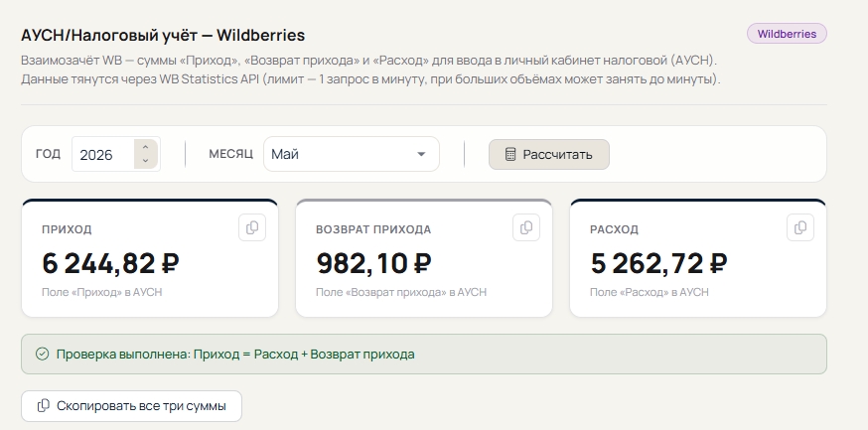
Task: Click the 6 244,82 ₽ income amount
Action: pos(110,263)
